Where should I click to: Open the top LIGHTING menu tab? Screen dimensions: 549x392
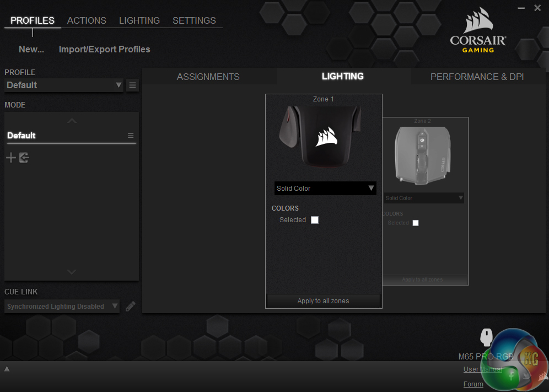[139, 20]
